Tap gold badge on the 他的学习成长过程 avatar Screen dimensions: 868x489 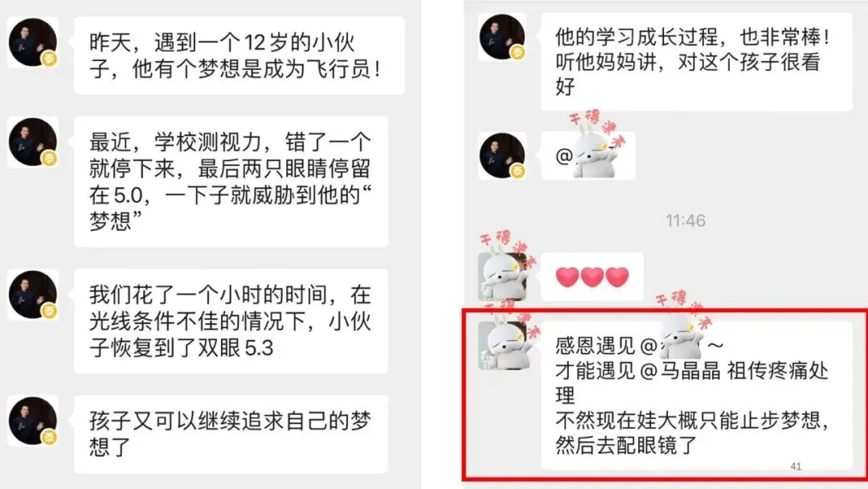[518, 52]
